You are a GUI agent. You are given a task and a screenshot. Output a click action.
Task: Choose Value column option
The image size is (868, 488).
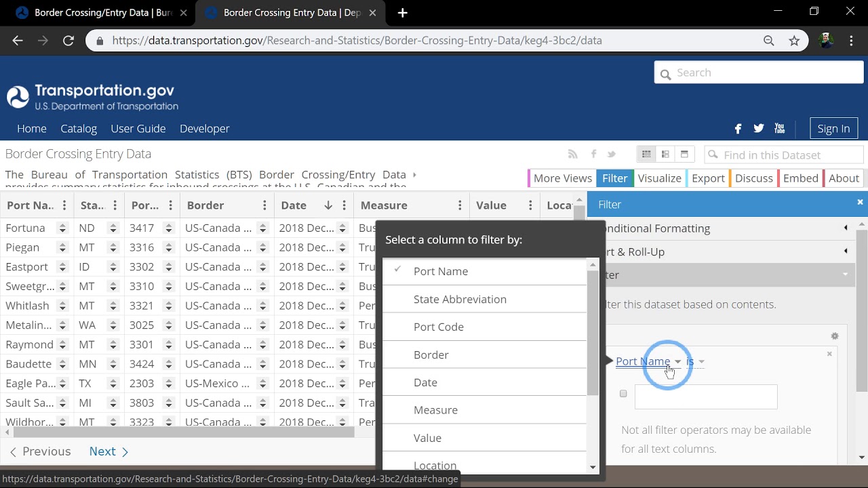pyautogui.click(x=484, y=438)
